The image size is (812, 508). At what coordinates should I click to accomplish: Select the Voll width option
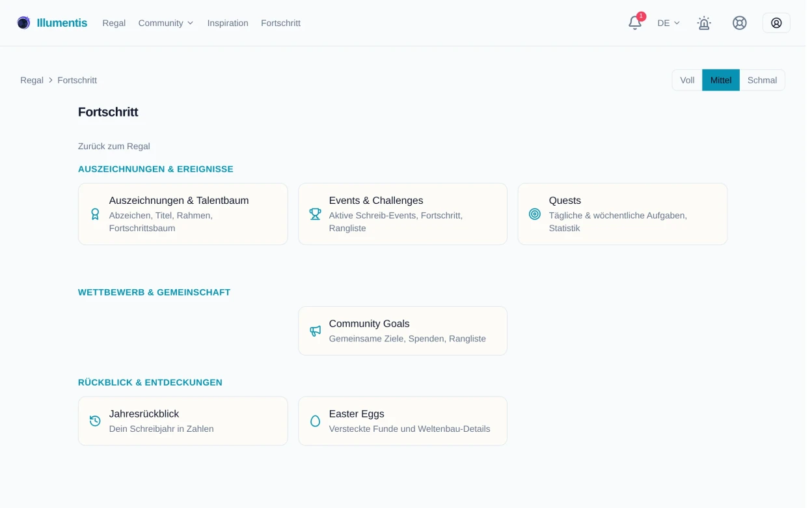click(687, 80)
